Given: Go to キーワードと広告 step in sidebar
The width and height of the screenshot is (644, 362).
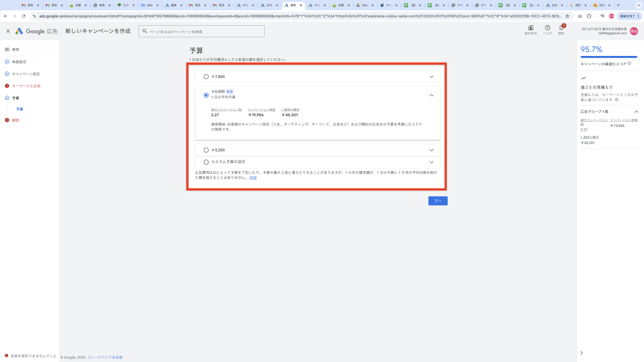Looking at the screenshot, I should [26, 86].
